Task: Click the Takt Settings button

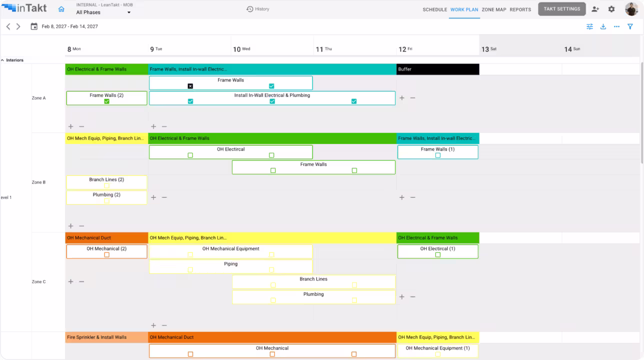Action: [x=562, y=9]
